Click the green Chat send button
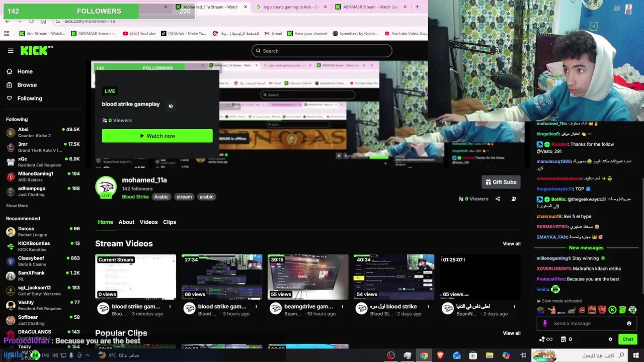644x362 pixels. pos(627,339)
